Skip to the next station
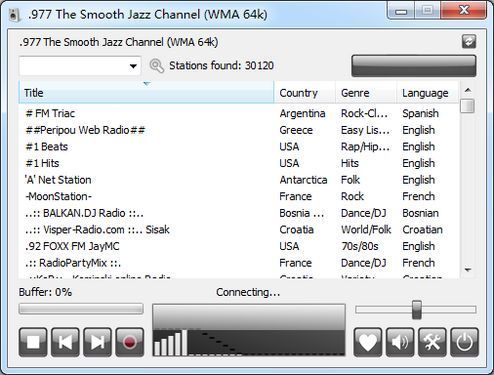The width and height of the screenshot is (494, 375). pyautogui.click(x=97, y=342)
